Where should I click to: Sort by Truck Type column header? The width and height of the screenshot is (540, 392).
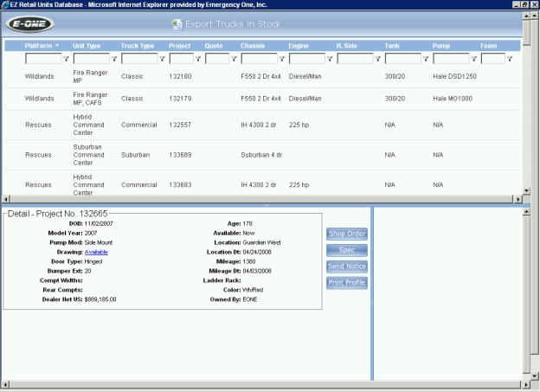point(138,46)
